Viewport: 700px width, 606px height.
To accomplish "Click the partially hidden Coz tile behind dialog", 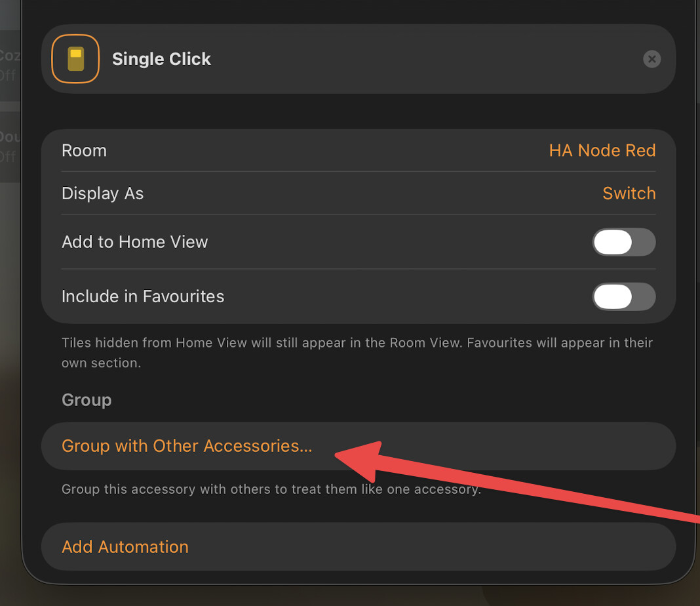I will [x=10, y=66].
